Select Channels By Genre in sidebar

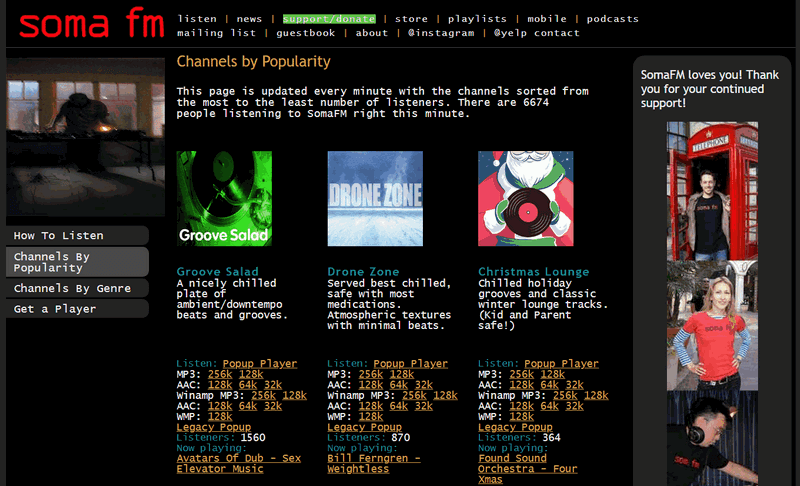[77, 288]
